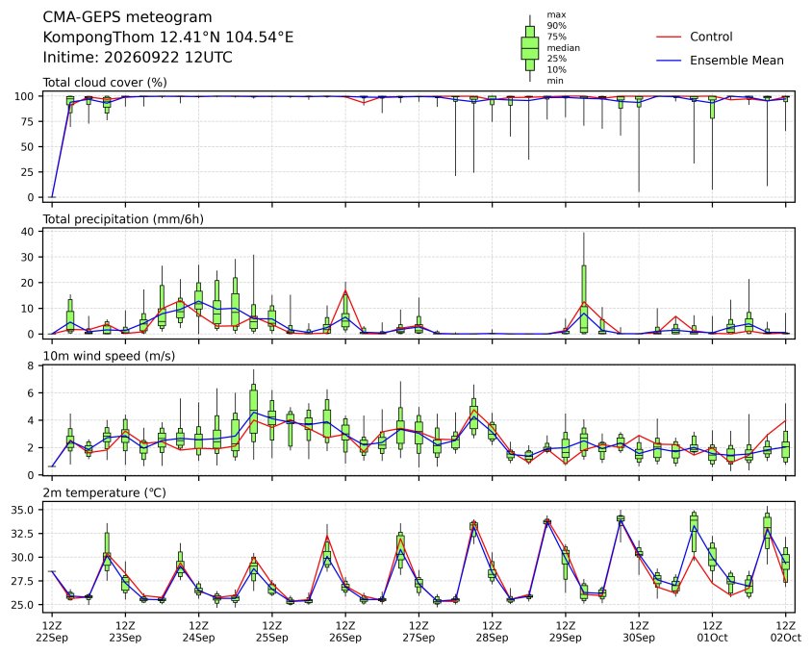This screenshot has width=812, height=654.
Task: Click the 12Z 02Oct axis tick label
Action: 786,631
